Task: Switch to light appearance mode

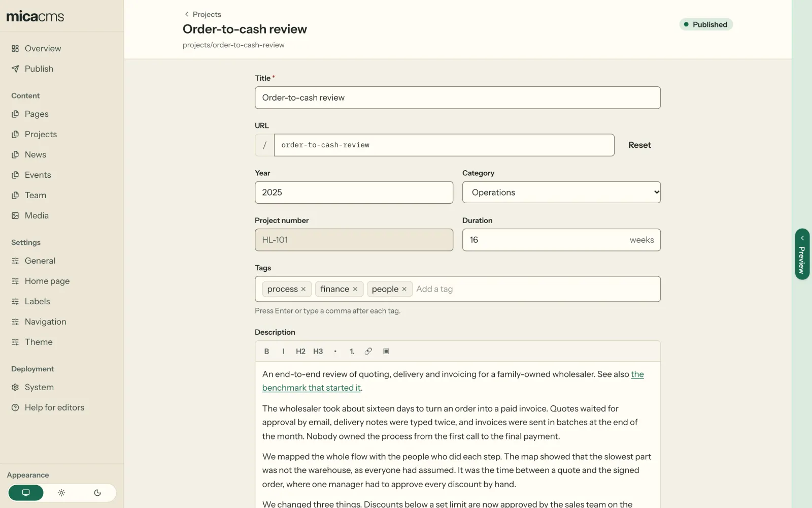Action: 61,493
